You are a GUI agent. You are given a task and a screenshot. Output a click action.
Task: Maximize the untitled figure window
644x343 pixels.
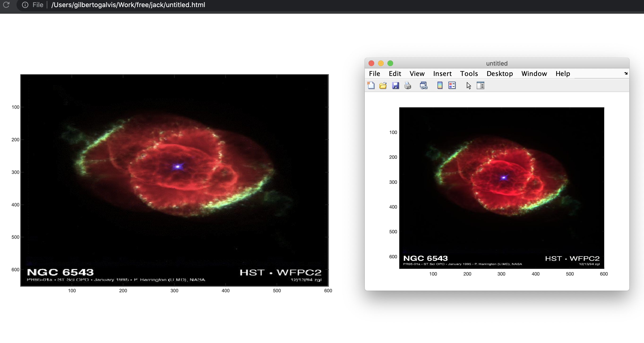click(x=390, y=63)
